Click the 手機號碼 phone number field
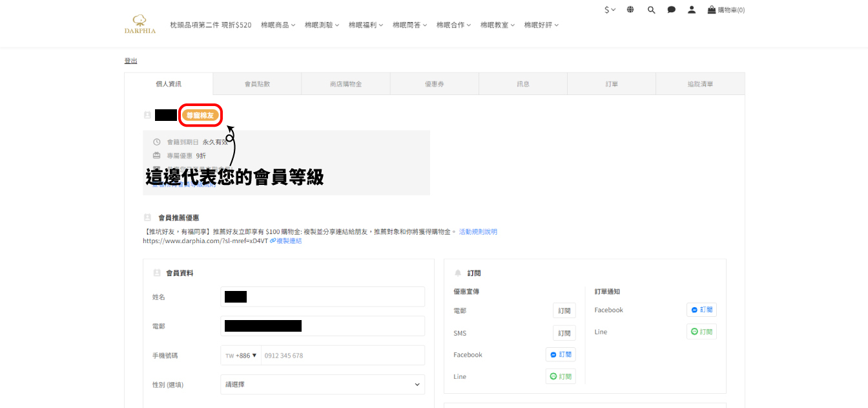The image size is (868, 408). (342, 356)
